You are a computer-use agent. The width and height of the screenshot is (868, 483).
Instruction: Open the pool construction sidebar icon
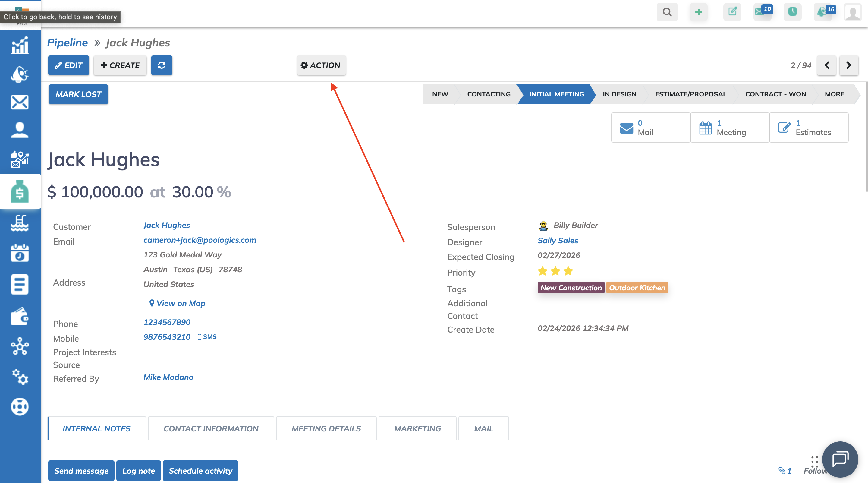pos(20,223)
